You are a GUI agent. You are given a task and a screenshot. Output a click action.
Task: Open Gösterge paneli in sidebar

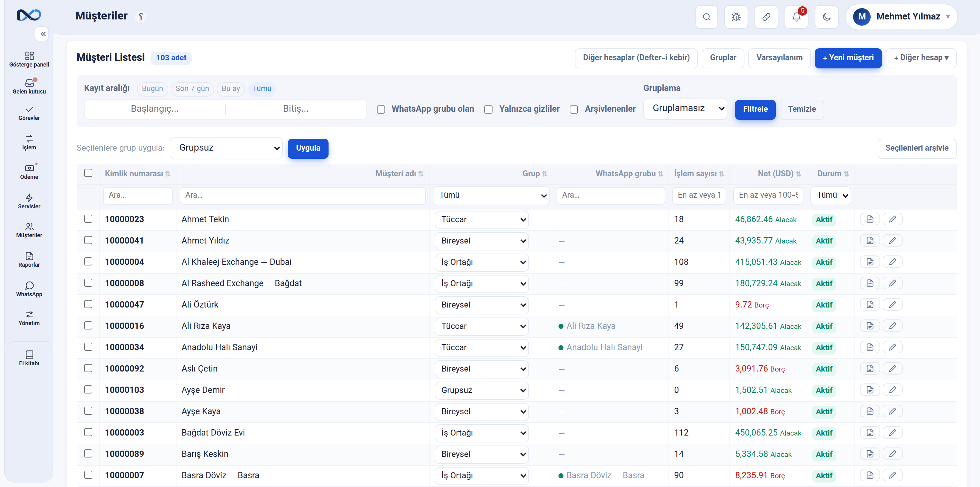tap(29, 60)
